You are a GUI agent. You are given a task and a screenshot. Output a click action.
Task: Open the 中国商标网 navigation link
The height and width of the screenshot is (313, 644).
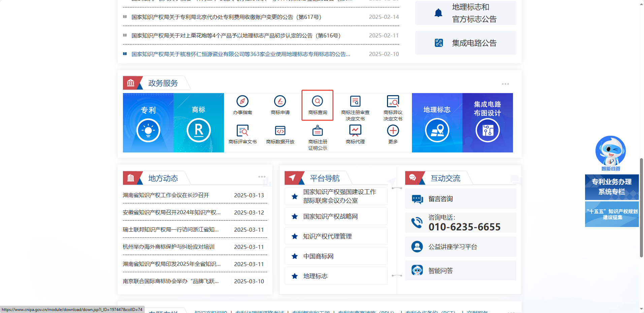tap(318, 256)
